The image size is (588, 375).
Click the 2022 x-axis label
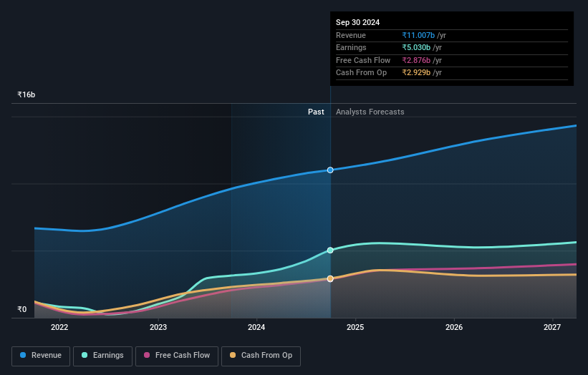click(59, 327)
